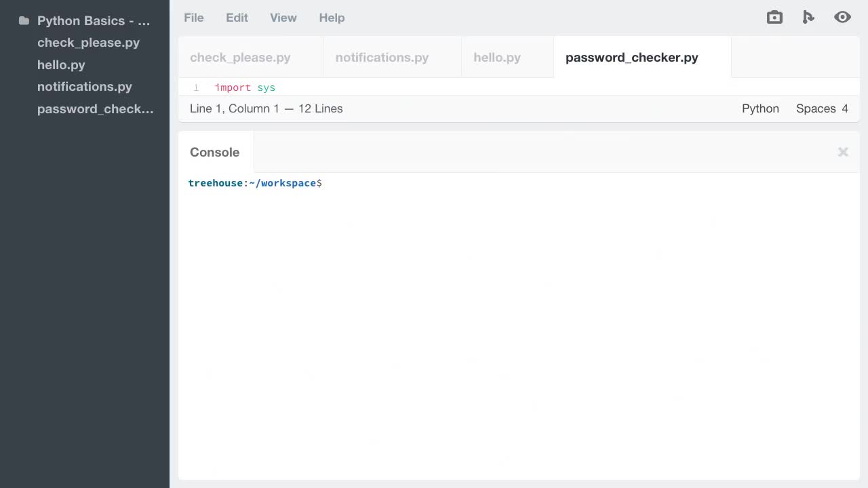
Task: Open the Help menu
Action: (332, 18)
